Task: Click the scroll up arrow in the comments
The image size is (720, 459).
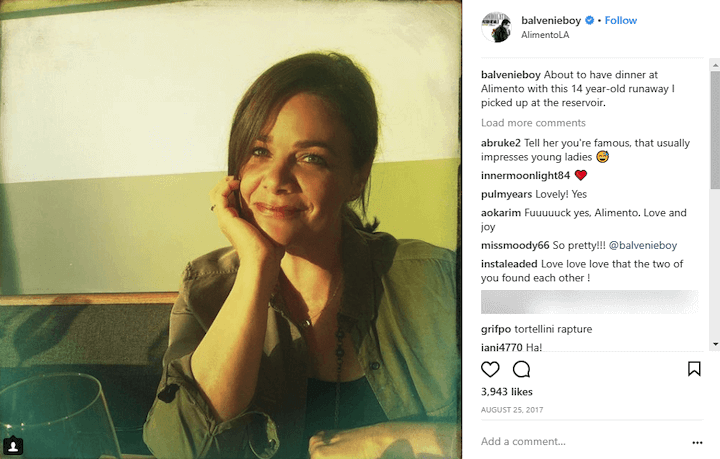Action: (715, 66)
